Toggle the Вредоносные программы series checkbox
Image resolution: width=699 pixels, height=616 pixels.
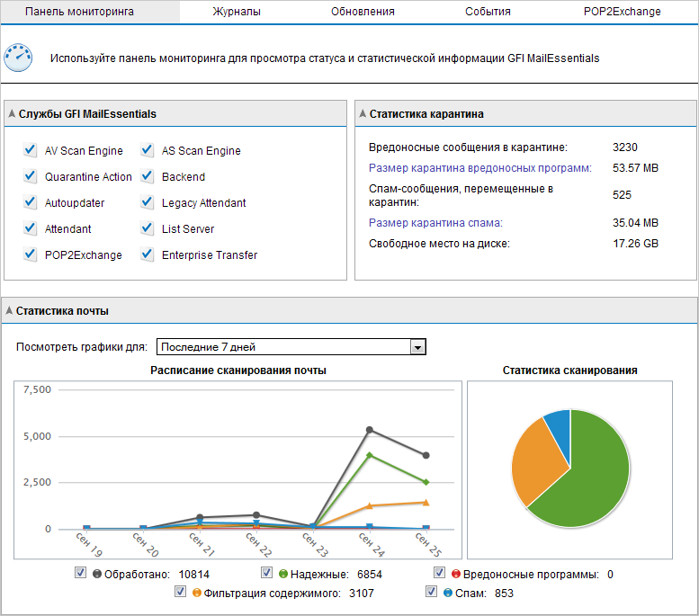coord(439,572)
